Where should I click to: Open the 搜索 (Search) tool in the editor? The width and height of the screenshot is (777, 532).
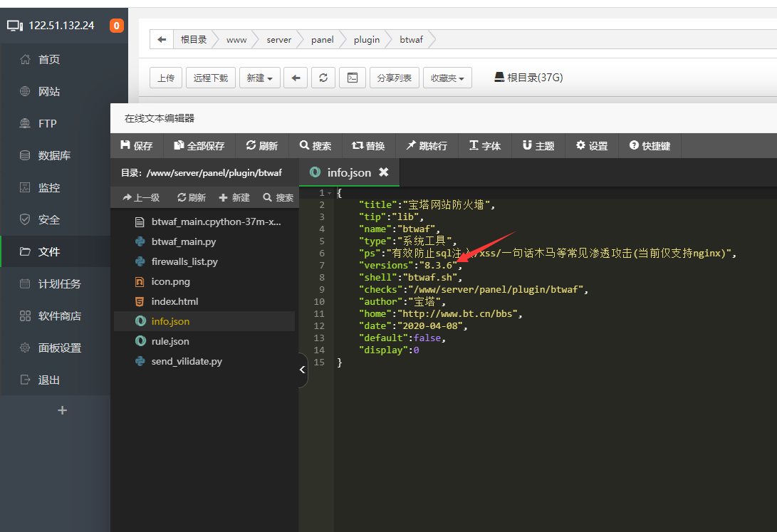pyautogui.click(x=315, y=145)
